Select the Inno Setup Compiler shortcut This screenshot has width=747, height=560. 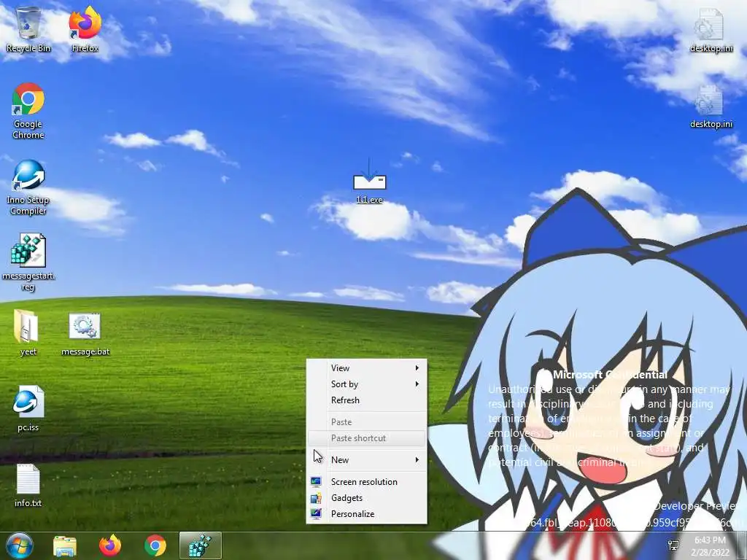tap(28, 187)
